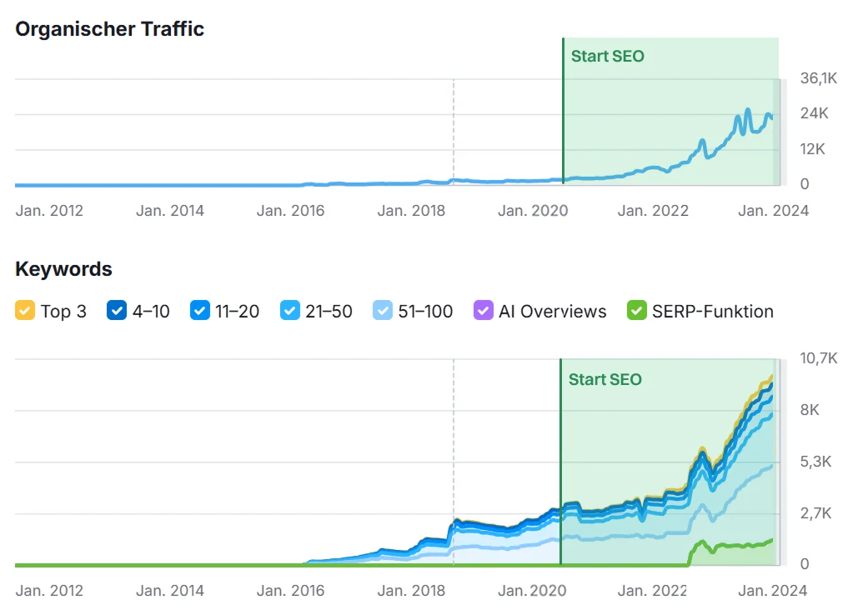Click the "Jan. 2012" axis label on keywords chart
This screenshot has width=868, height=615.
pyautogui.click(x=48, y=591)
